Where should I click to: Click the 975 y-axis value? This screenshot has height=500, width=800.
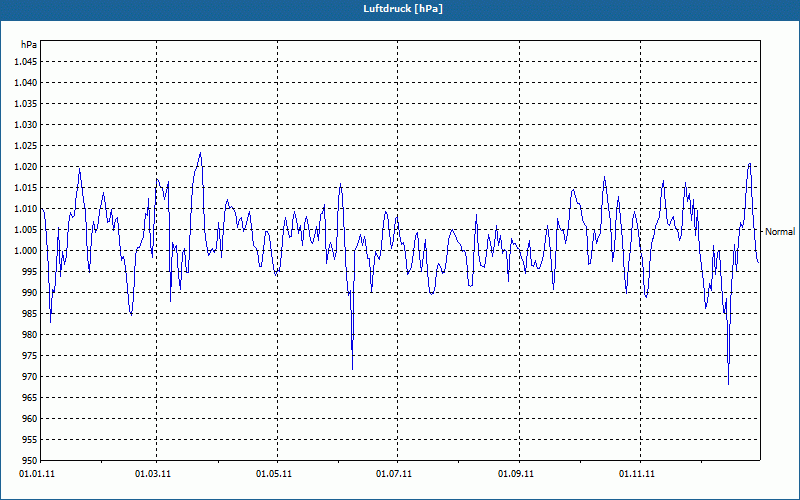click(x=30, y=356)
